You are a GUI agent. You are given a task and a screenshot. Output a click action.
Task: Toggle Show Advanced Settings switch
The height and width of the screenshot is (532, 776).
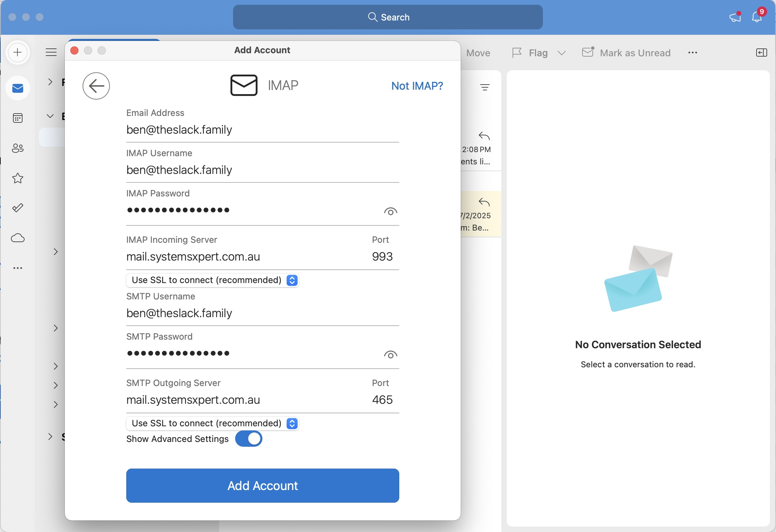click(249, 439)
